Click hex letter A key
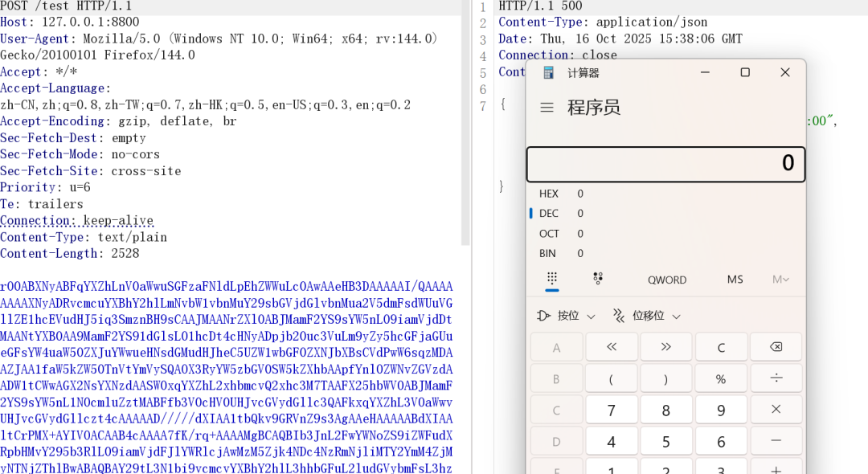The image size is (868, 474). pos(556,347)
